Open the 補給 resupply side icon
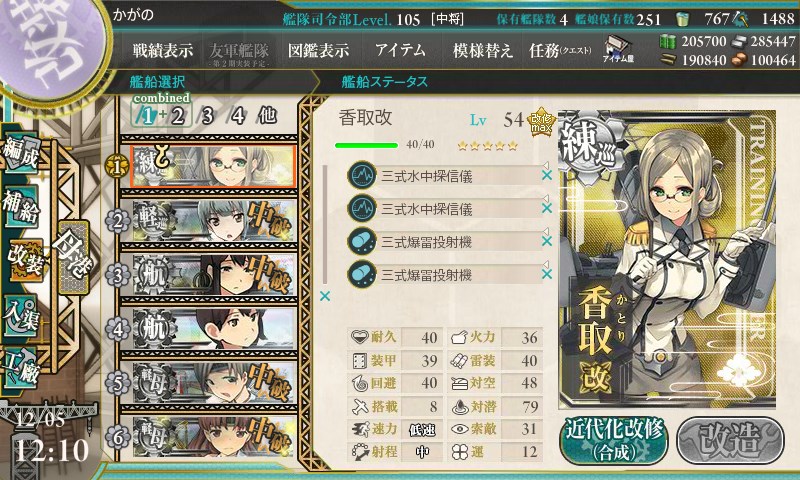Screen dimensions: 800x480 pyautogui.click(x=20, y=207)
